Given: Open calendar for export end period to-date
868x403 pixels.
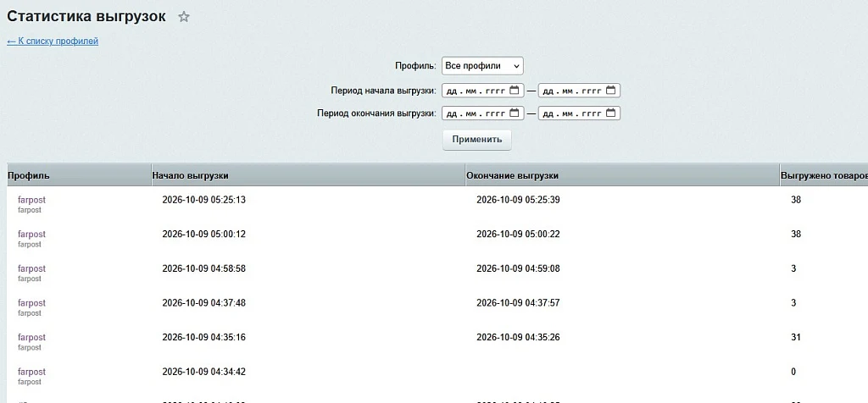Looking at the screenshot, I should click(x=610, y=113).
